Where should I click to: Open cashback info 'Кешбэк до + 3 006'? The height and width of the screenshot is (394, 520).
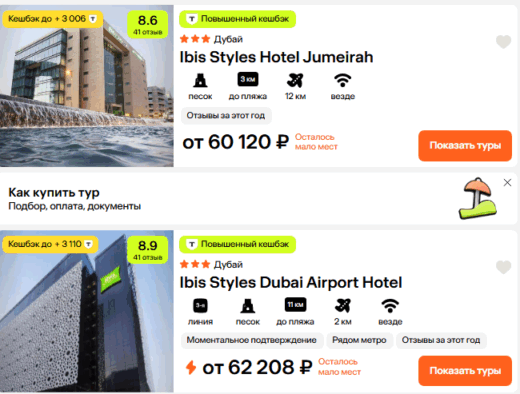pos(53,19)
